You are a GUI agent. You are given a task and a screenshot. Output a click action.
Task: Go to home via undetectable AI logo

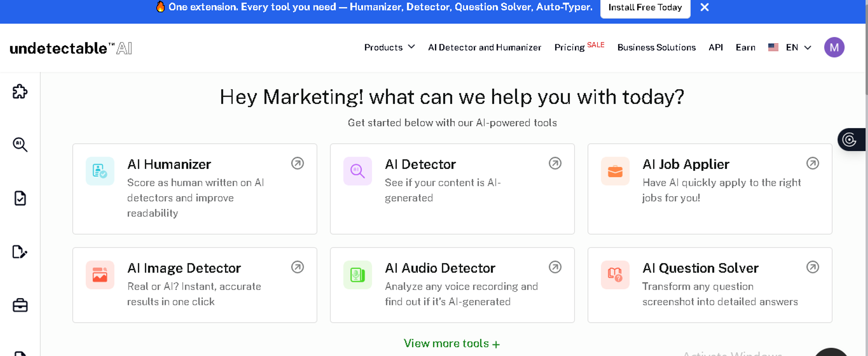[71, 48]
